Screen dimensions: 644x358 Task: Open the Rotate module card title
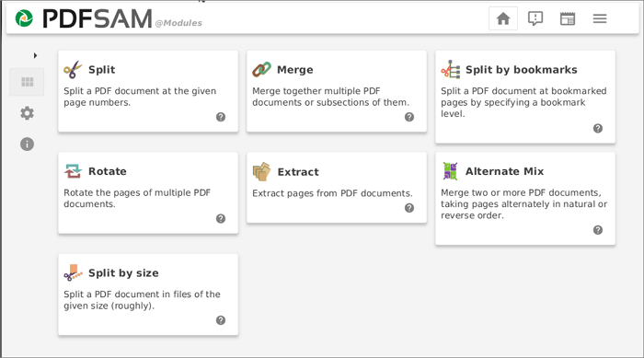tap(108, 171)
